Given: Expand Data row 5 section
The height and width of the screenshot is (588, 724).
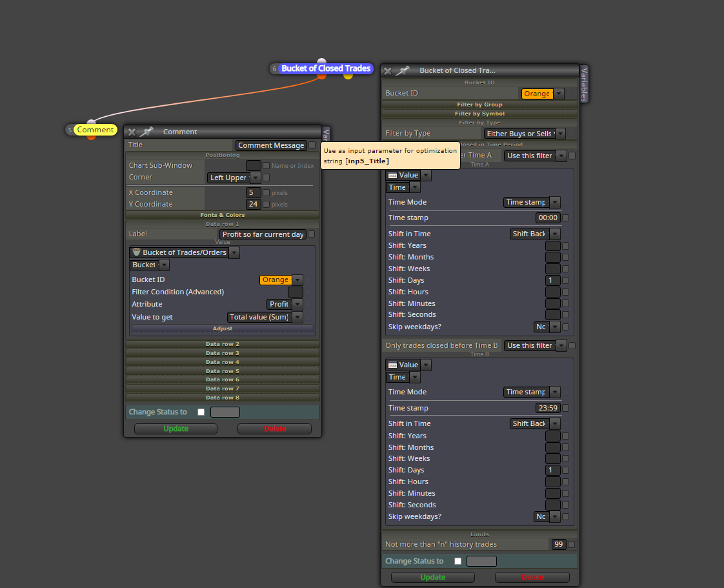Looking at the screenshot, I should pos(223,371).
